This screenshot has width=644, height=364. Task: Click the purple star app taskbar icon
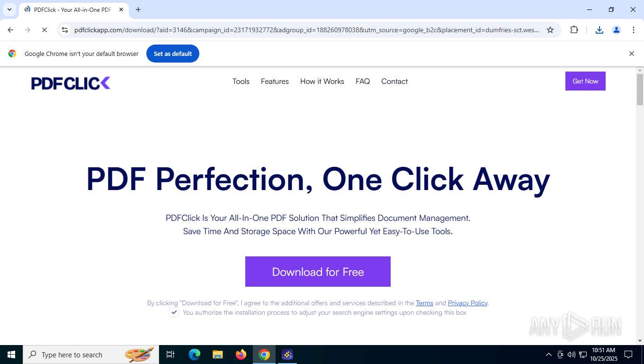coord(287,355)
